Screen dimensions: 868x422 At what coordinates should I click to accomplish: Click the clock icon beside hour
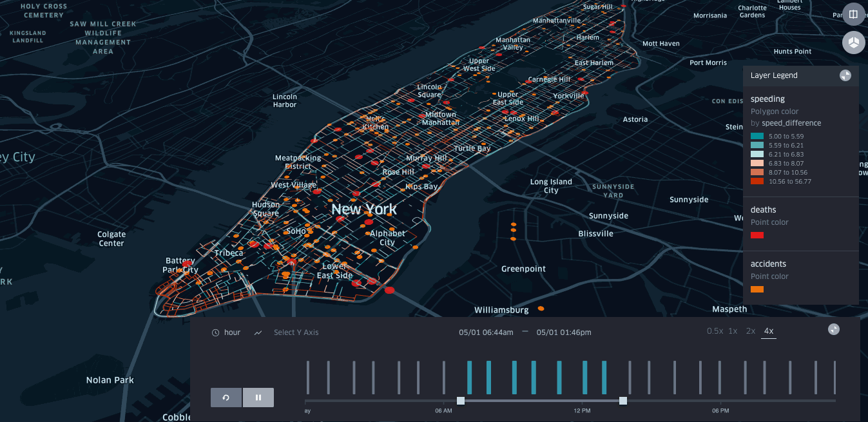[215, 332]
